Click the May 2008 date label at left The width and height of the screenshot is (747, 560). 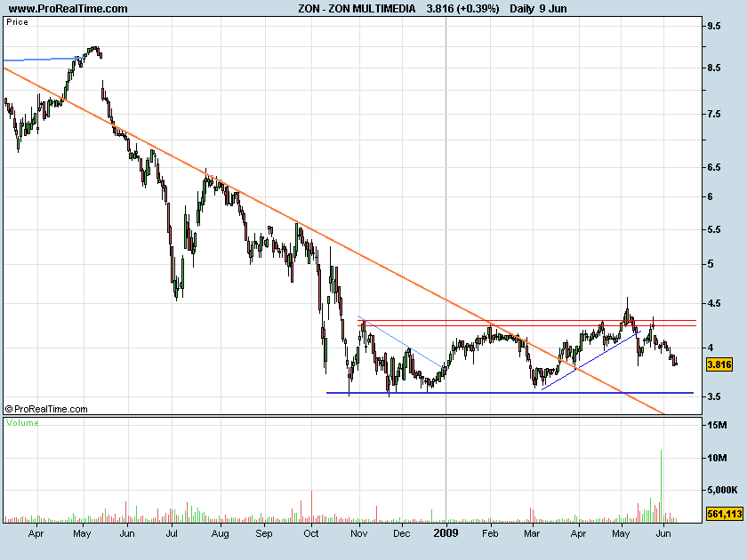click(x=82, y=534)
